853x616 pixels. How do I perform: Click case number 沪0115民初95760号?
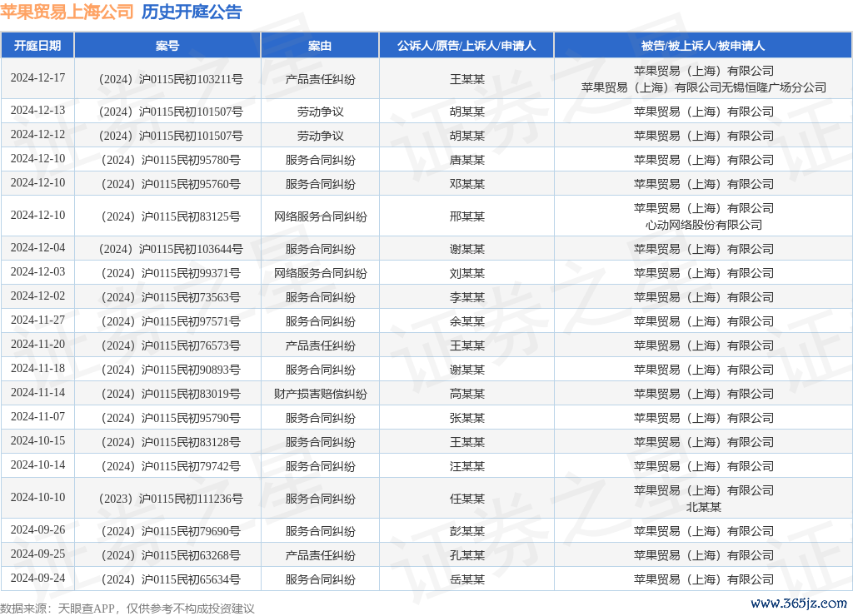[171, 184]
